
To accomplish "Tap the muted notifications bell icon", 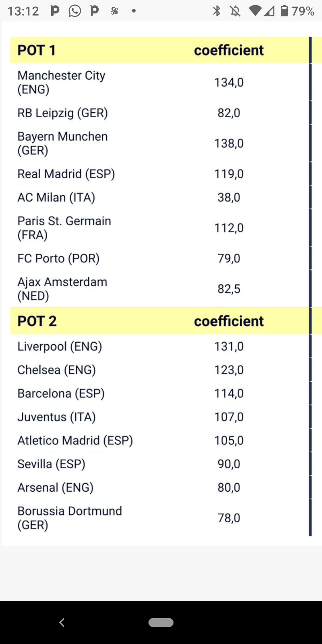I will pos(235,11).
